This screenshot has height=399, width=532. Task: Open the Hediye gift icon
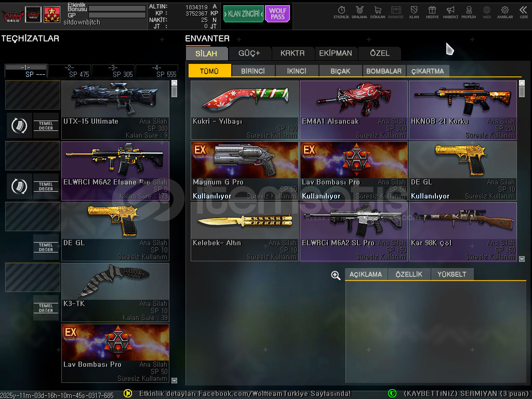(432, 12)
